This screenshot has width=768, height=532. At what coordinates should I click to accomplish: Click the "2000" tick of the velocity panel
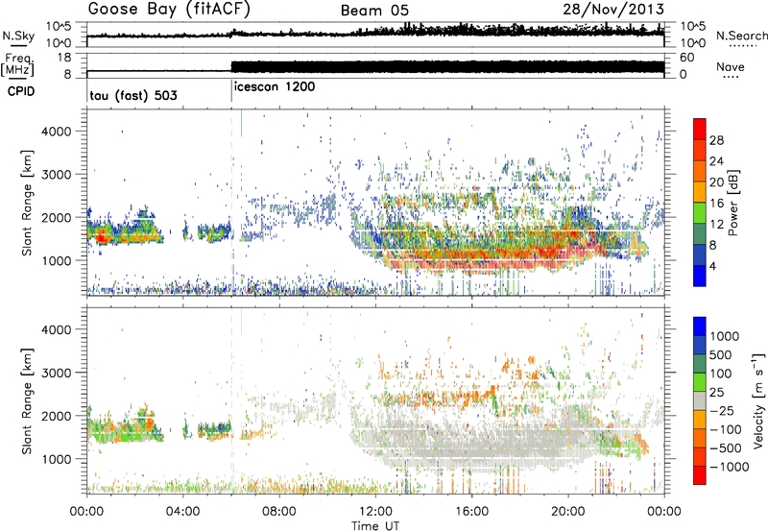(57, 416)
